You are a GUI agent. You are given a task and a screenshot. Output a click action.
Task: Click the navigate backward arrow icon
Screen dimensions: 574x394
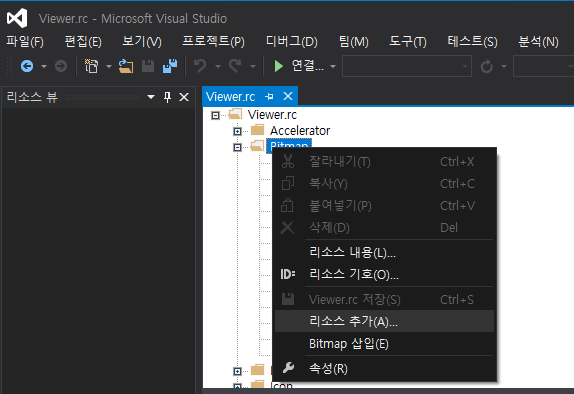tap(27, 66)
